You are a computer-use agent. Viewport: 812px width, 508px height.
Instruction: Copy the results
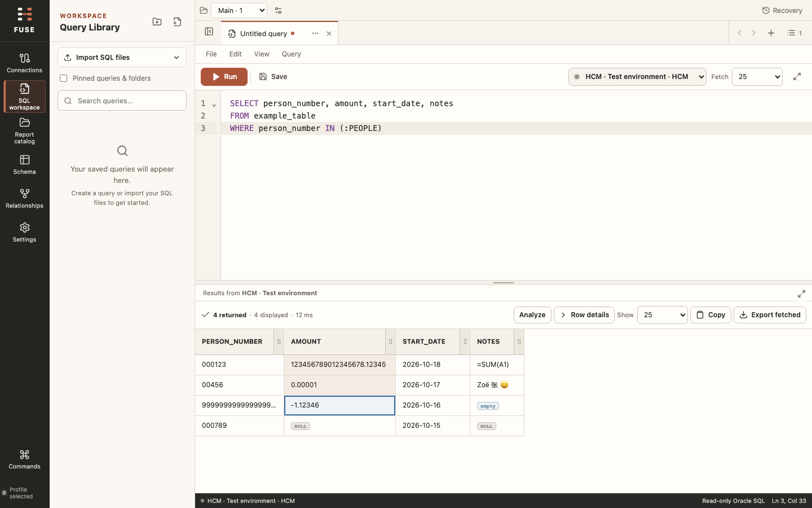point(710,315)
